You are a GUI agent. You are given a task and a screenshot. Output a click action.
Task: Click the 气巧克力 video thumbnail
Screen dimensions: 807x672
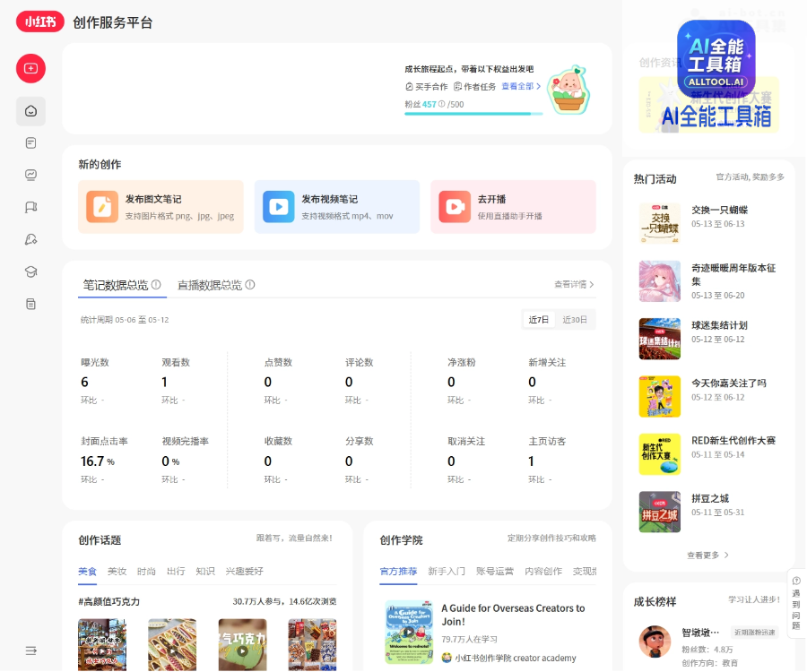[242, 645]
